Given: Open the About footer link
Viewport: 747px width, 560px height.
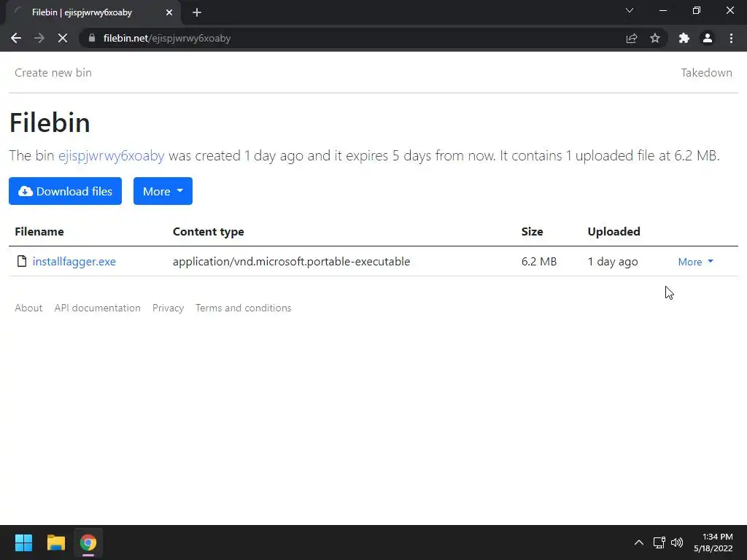Looking at the screenshot, I should tap(28, 308).
